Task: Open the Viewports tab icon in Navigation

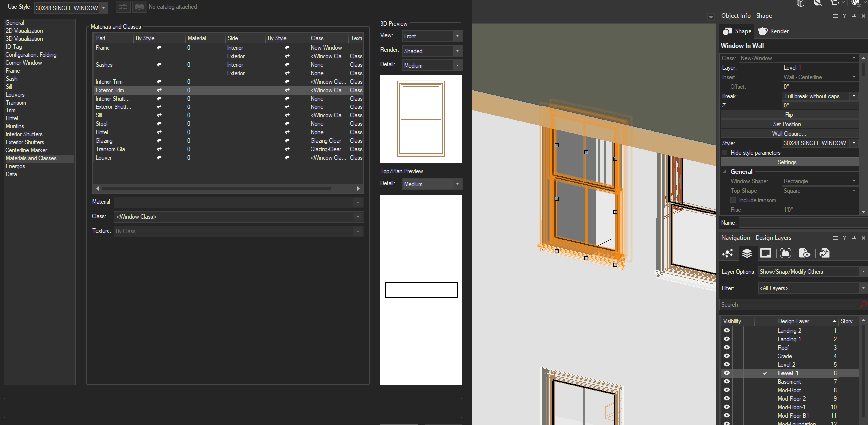Action: coord(785,253)
